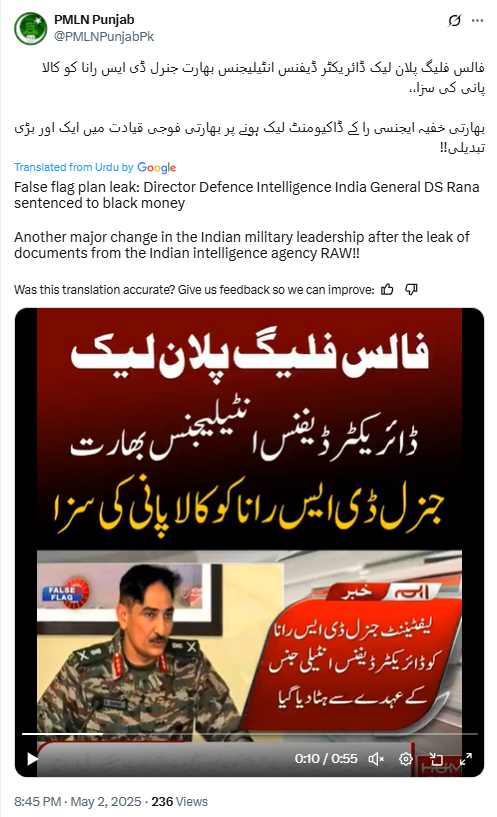
Task: Seek along the video progress bar
Action: coord(250,734)
